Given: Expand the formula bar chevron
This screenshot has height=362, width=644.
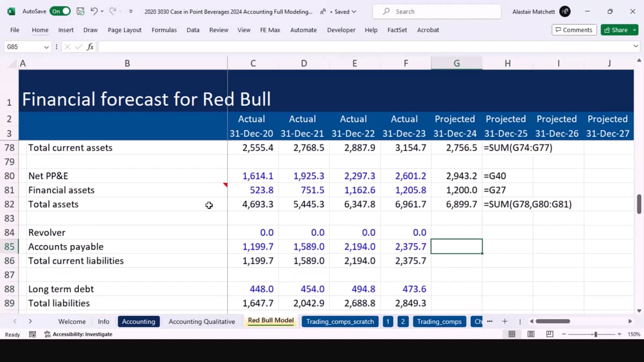Looking at the screenshot, I should [636, 47].
